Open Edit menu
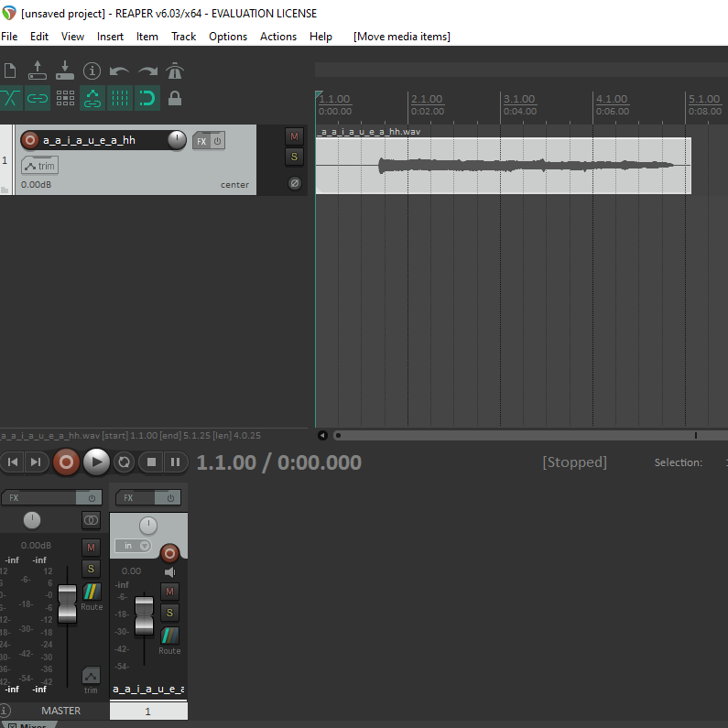This screenshot has width=728, height=728. click(x=39, y=37)
